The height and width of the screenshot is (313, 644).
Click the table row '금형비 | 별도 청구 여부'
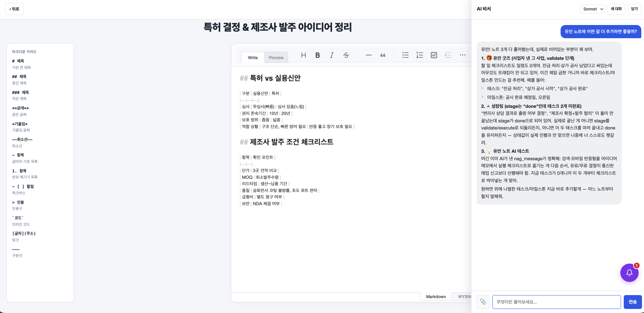point(262,197)
